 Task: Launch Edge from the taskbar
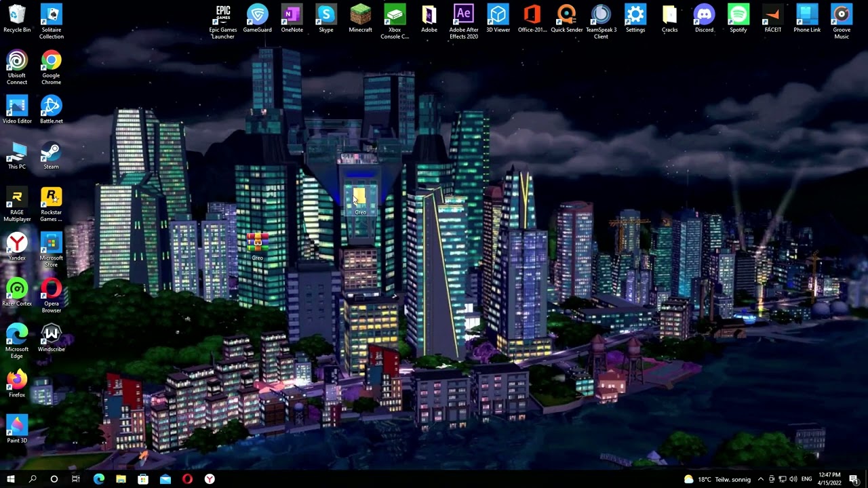99,479
